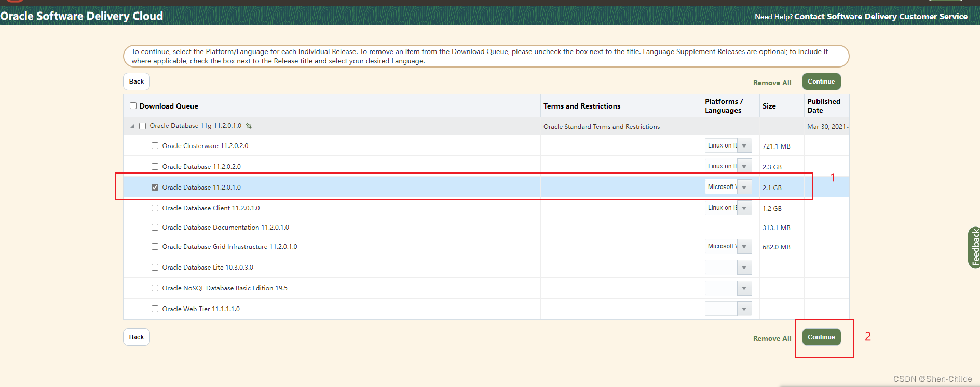Click the icon beside Oracle Database 11g 11.2.0.1.0

tap(249, 126)
